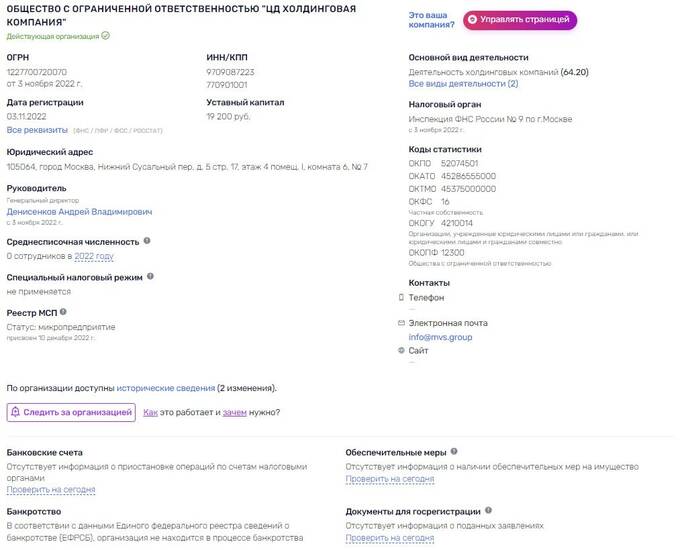Open help icon next to Среднесписочная численность
Screen dimensions: 680x550
[147, 241]
